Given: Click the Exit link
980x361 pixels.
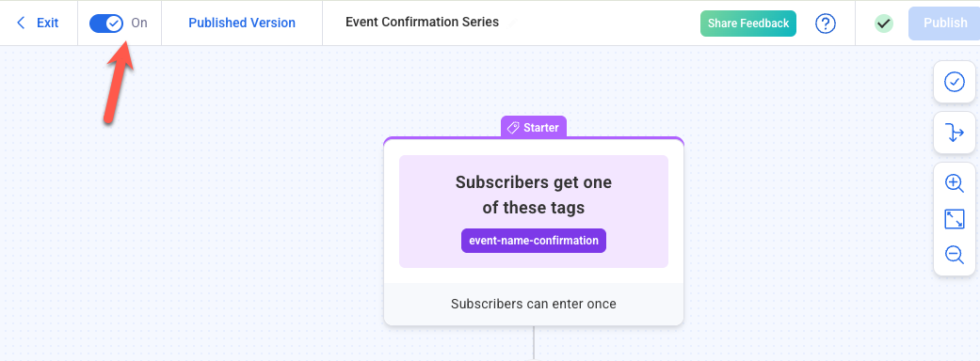Looking at the screenshot, I should [47, 24].
